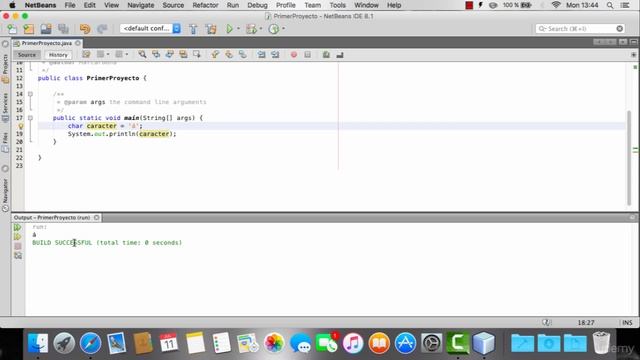Image resolution: width=640 pixels, height=360 pixels.
Task: Click the New File toolbar icon
Action: pyautogui.click(x=12, y=29)
